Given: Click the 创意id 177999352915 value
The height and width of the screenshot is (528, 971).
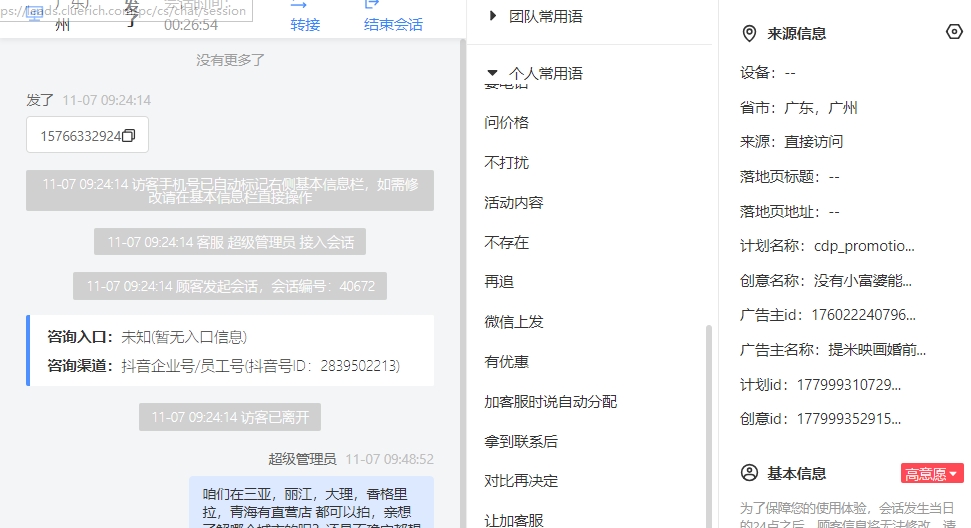Looking at the screenshot, I should 848,419.
